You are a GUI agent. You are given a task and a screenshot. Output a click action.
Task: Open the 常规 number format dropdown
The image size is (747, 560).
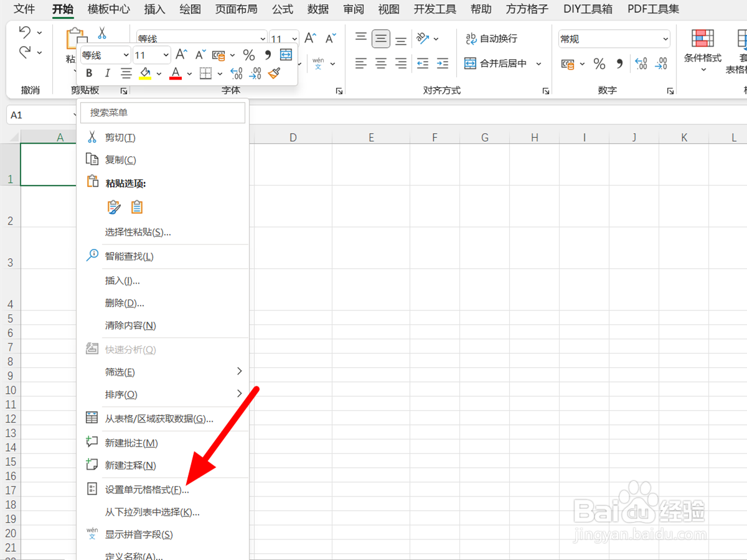[x=665, y=39]
